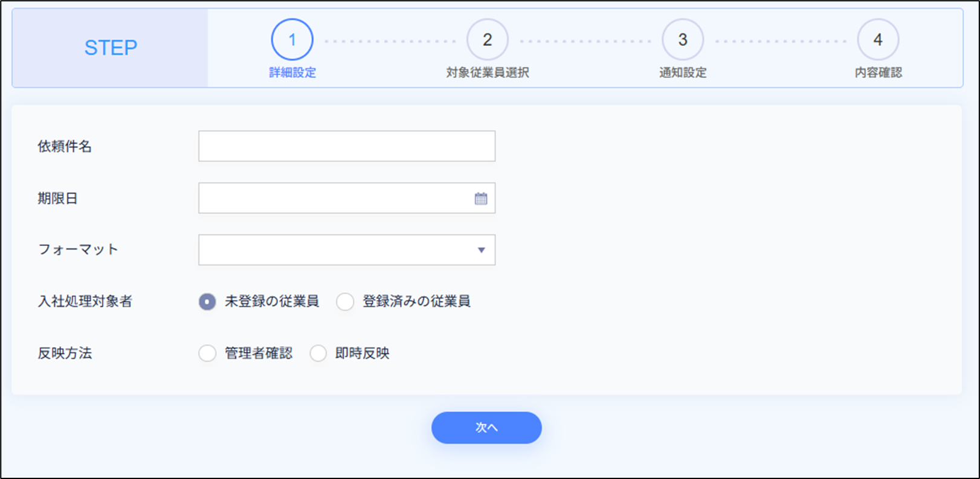Choose 即時反映 as the 反映方法
The image size is (980, 479).
pyautogui.click(x=318, y=353)
